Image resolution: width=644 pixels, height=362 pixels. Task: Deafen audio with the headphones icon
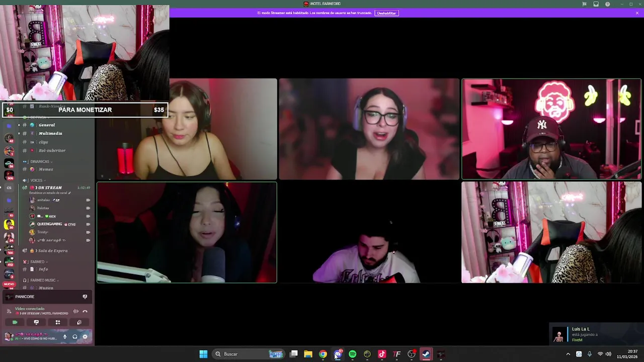pos(74,337)
